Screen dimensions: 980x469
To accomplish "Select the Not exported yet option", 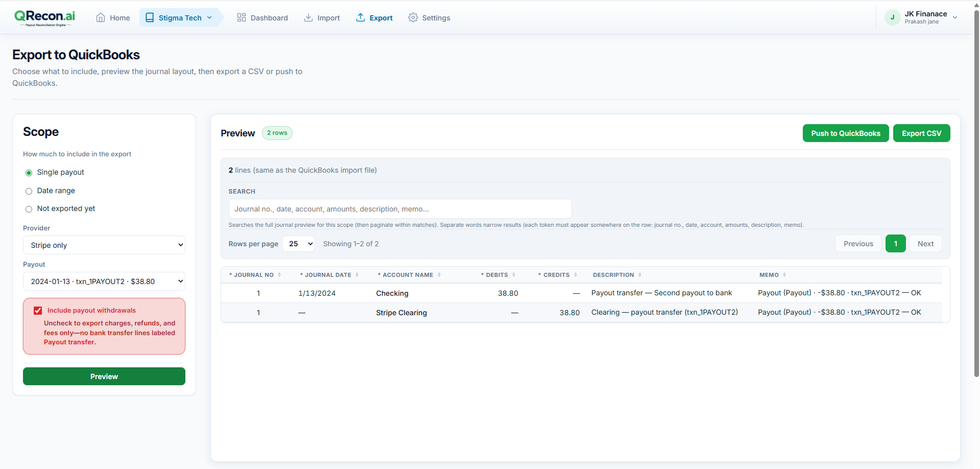I will [29, 209].
